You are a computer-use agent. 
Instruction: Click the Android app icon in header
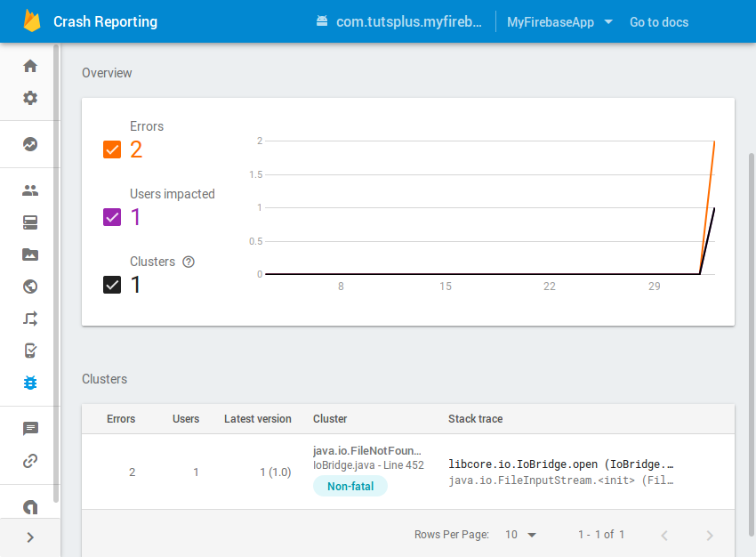coord(322,20)
